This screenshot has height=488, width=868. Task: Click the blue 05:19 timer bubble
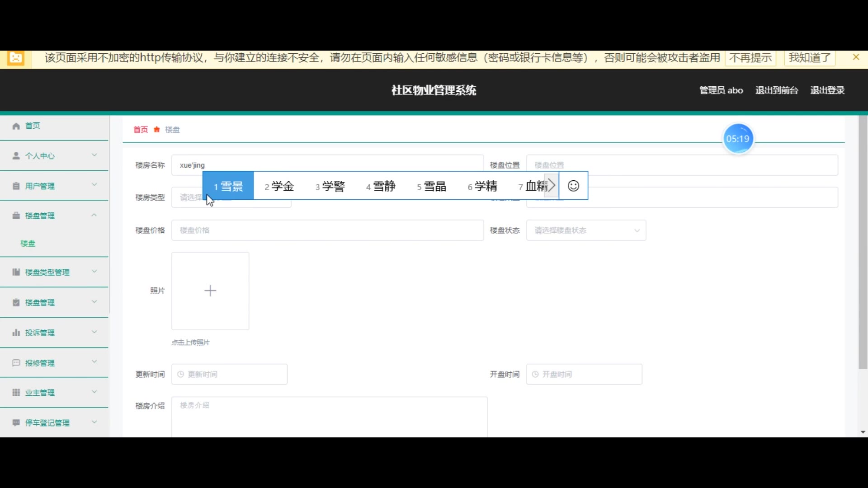click(738, 139)
